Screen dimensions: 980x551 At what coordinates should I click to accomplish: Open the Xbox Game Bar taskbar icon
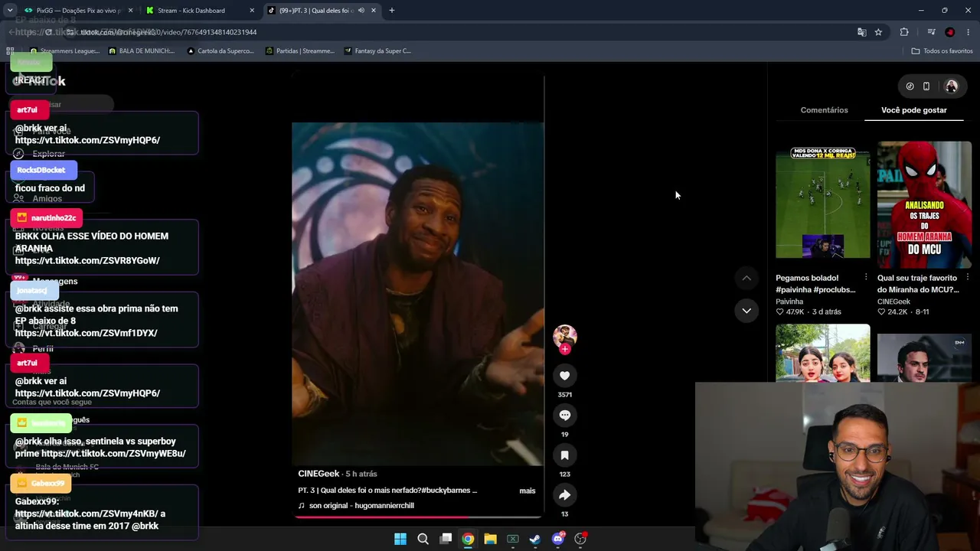click(513, 539)
